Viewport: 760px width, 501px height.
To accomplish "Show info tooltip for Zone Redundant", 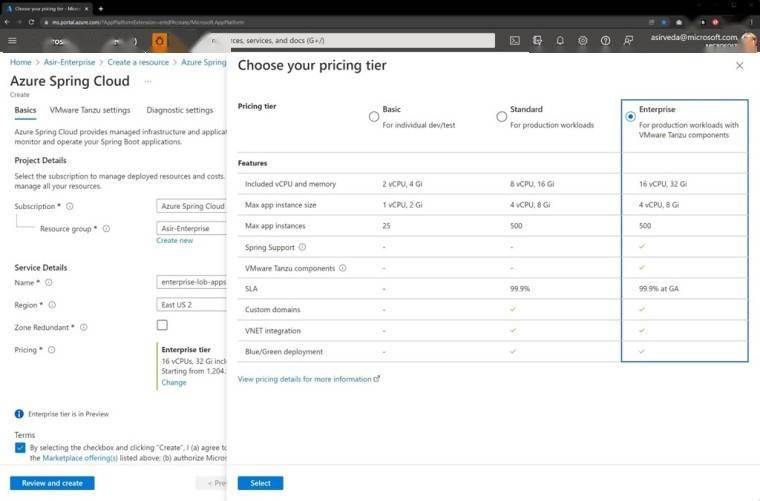I will pyautogui.click(x=84, y=328).
